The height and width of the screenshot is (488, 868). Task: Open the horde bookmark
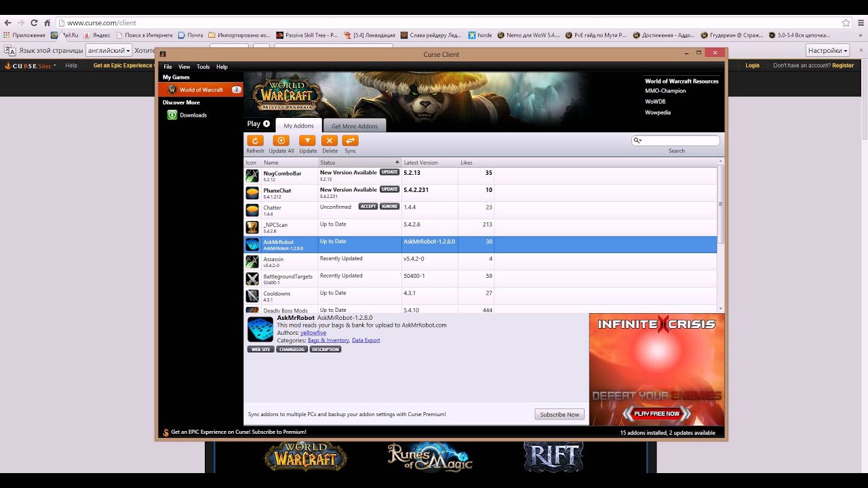click(x=480, y=35)
